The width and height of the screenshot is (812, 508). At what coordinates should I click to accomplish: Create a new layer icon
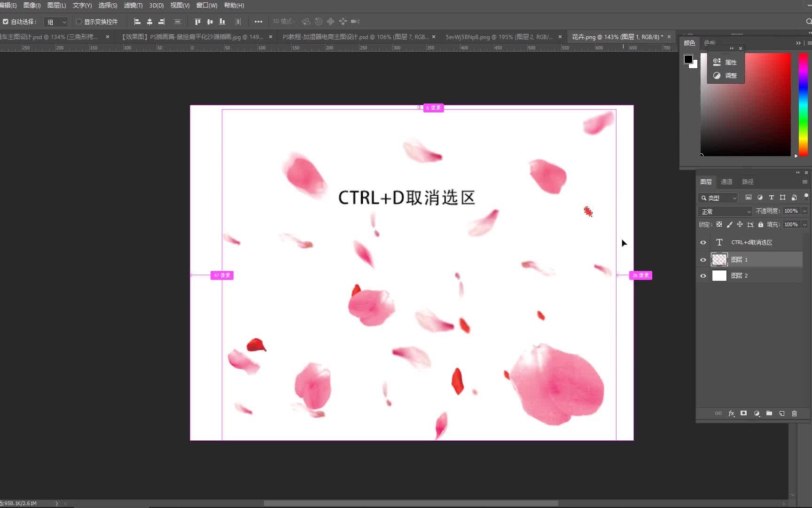click(782, 413)
